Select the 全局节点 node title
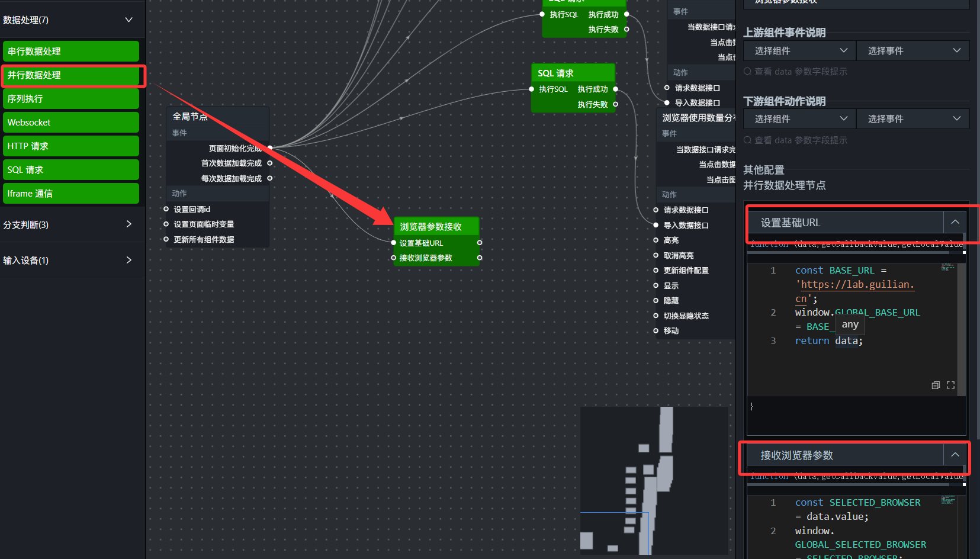980x559 pixels. tap(190, 117)
